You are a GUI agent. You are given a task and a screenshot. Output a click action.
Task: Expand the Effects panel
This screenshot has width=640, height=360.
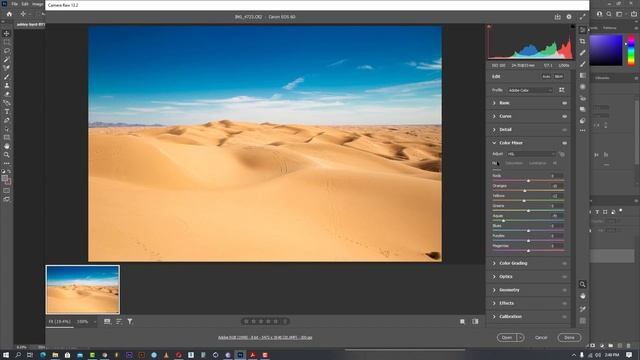[494, 303]
